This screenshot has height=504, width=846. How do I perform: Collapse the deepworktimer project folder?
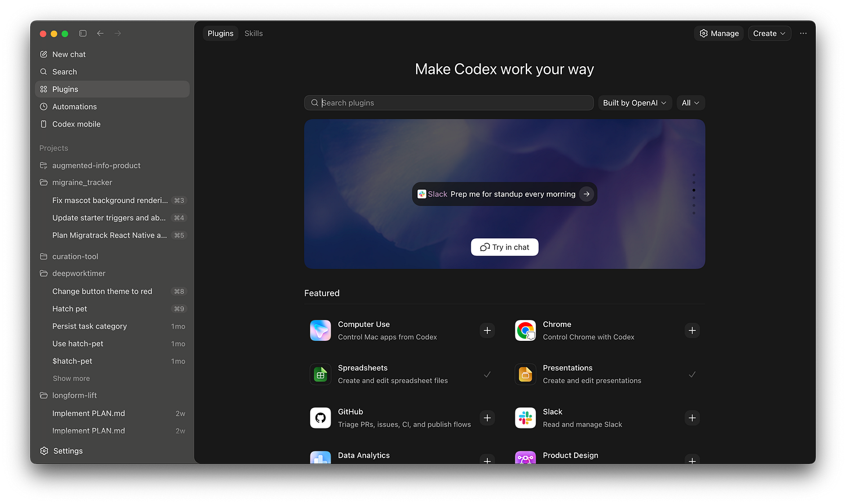(x=44, y=273)
